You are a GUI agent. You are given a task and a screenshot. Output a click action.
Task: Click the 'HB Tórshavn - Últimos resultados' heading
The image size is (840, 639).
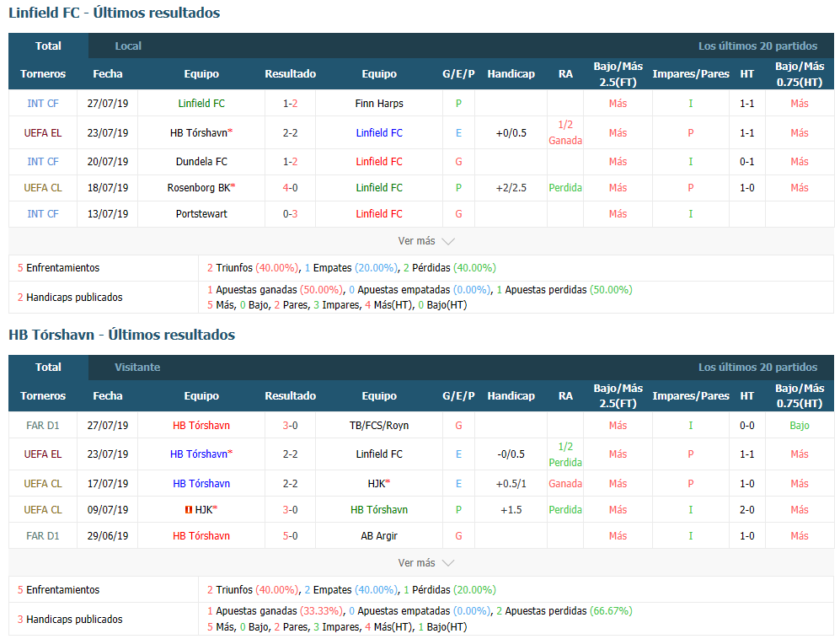(x=121, y=335)
